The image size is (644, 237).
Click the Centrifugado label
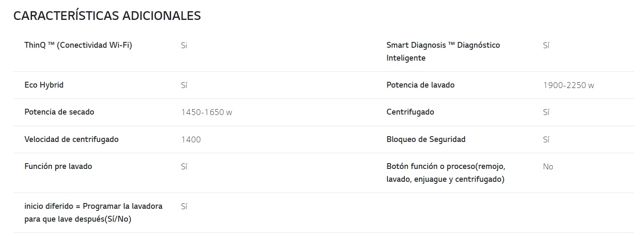click(x=410, y=112)
